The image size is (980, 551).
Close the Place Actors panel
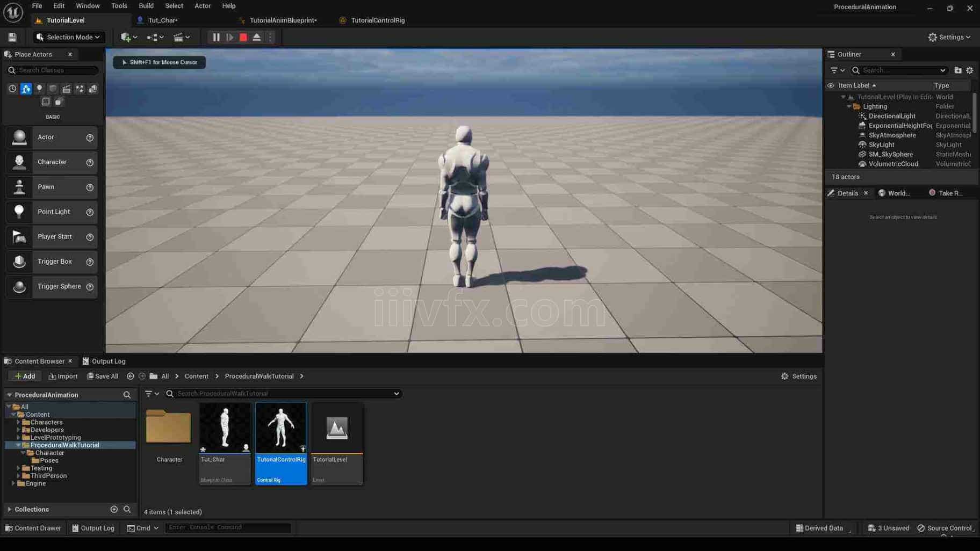click(x=70, y=54)
